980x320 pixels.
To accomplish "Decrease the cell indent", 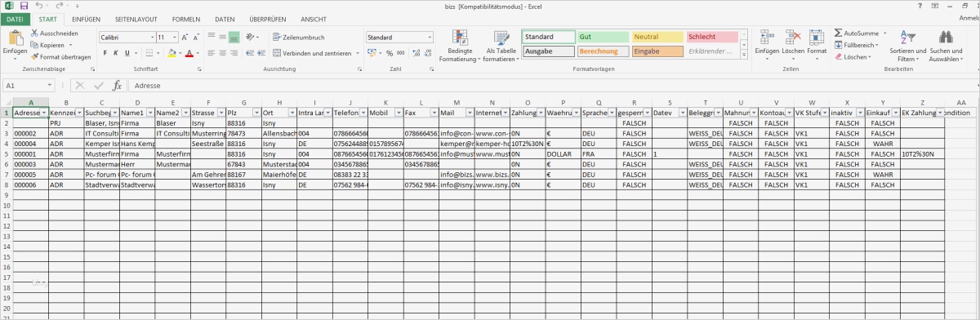I will tap(249, 53).
